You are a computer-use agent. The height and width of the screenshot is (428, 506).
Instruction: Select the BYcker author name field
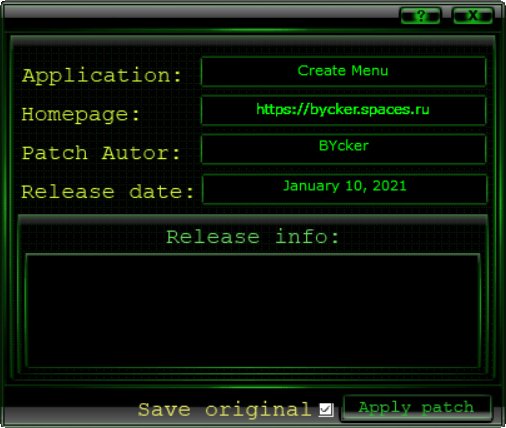[x=343, y=149]
